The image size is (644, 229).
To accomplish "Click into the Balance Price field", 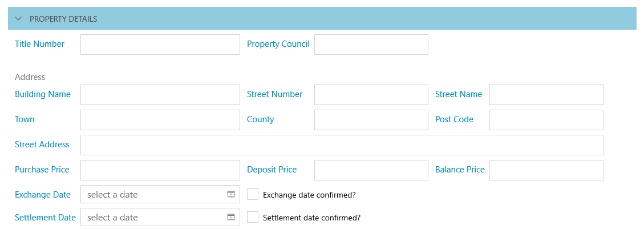I will 546,170.
